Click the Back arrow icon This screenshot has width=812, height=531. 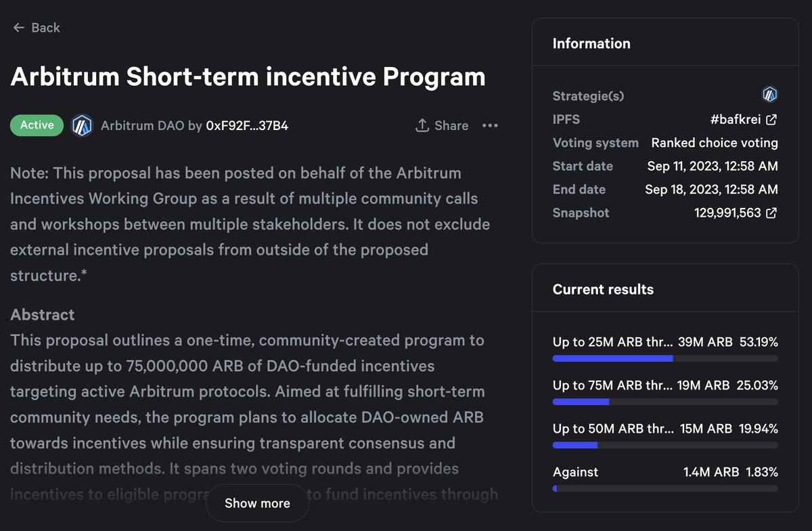[x=18, y=28]
